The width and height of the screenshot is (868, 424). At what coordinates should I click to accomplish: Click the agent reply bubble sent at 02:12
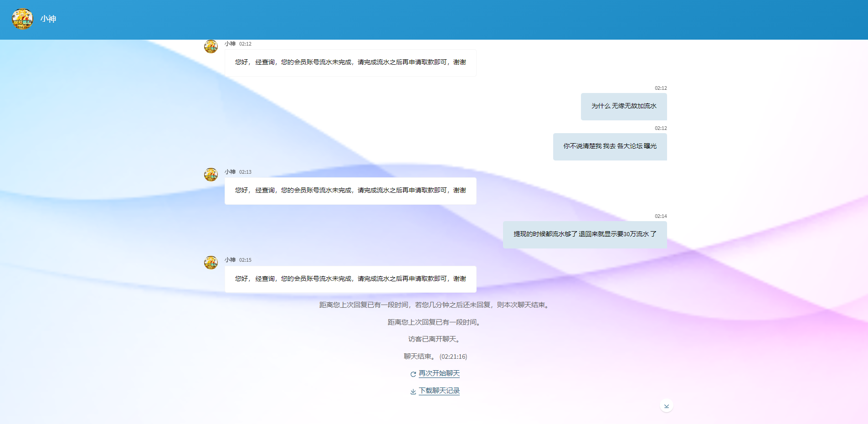point(350,62)
